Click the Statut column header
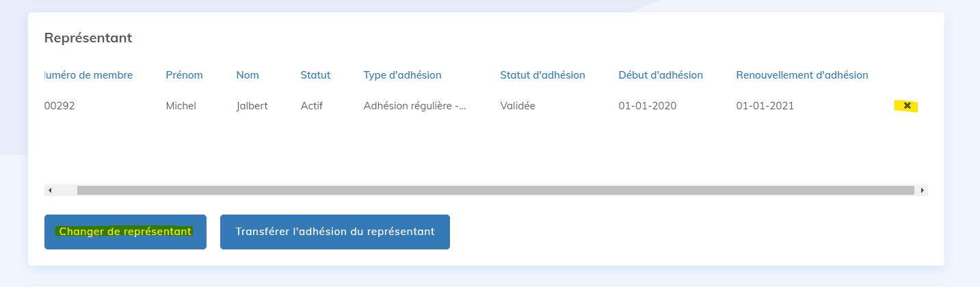The image size is (980, 287). [315, 75]
